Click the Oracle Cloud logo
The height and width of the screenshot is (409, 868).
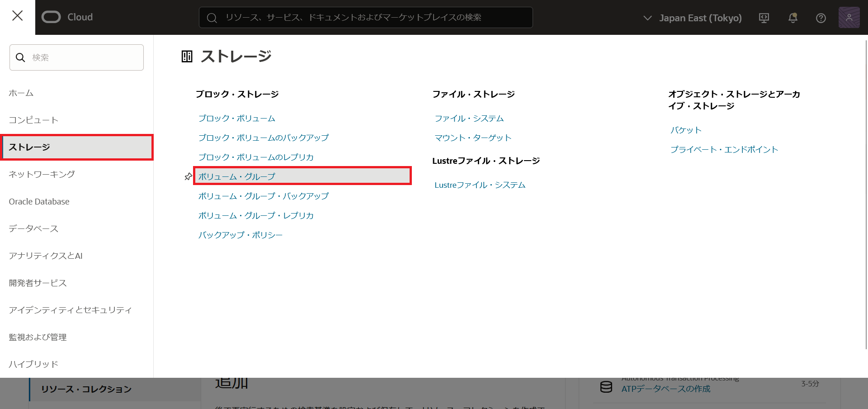pos(67,17)
